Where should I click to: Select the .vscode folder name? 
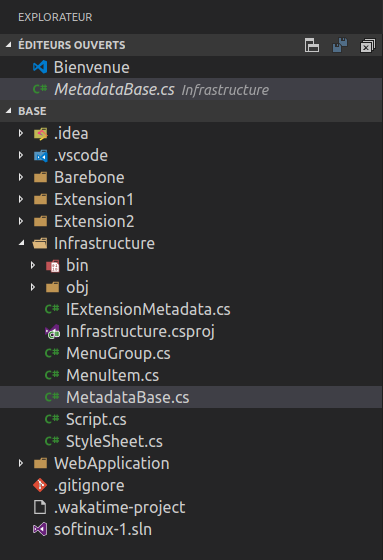(81, 155)
